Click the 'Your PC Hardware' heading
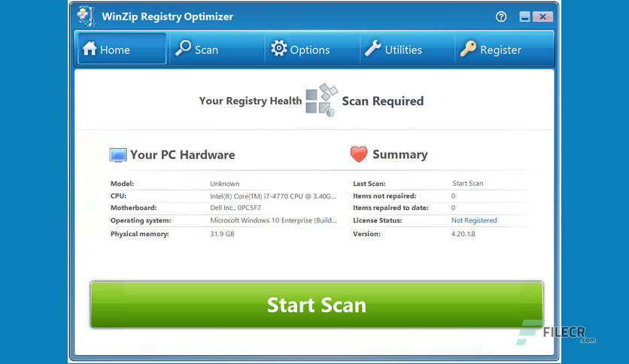The height and width of the screenshot is (364, 629). (x=183, y=155)
